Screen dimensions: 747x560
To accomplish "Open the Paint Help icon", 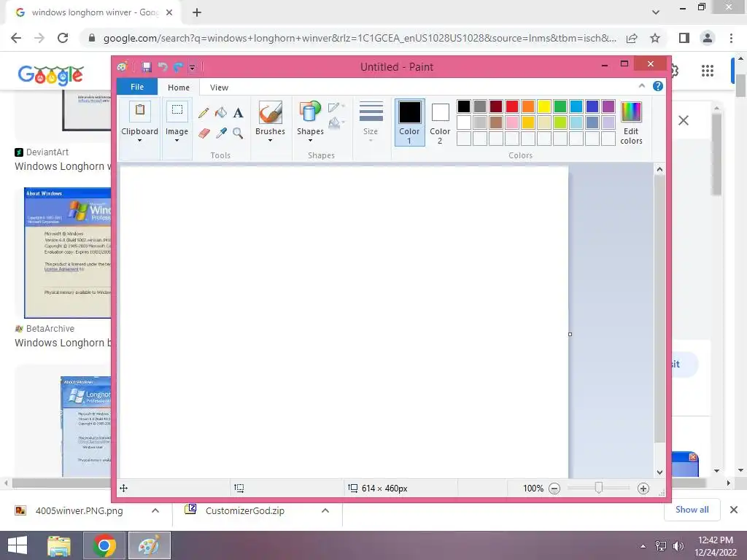I will click(x=658, y=86).
